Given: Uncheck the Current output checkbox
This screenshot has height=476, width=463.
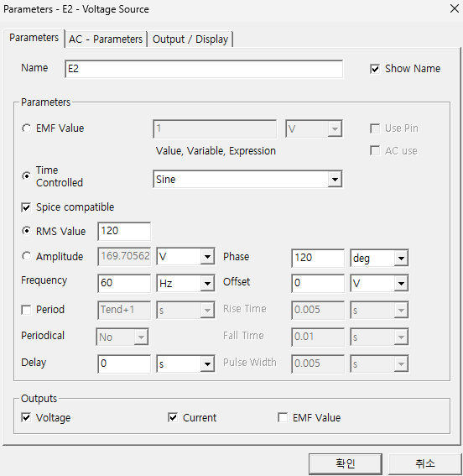Looking at the screenshot, I should tap(173, 417).
